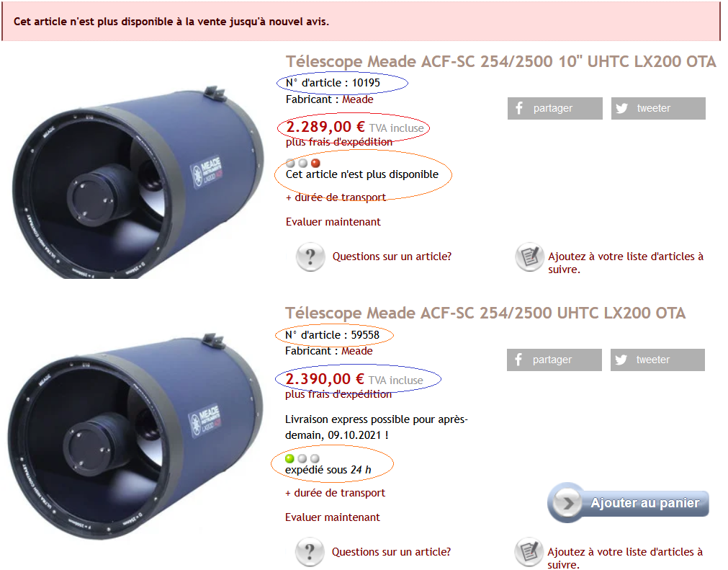
Task: Click the green availability dot on the second product
Action: [x=289, y=458]
